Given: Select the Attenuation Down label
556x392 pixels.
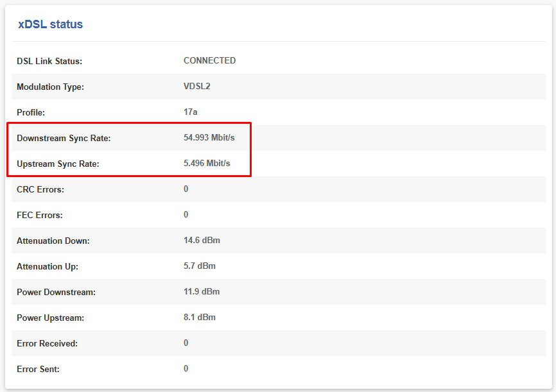Looking at the screenshot, I should coord(53,241).
